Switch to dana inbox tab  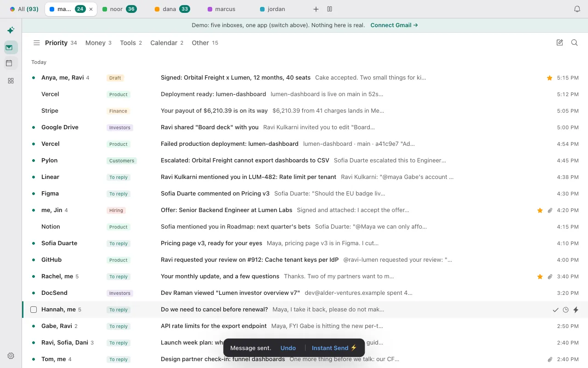(x=172, y=9)
